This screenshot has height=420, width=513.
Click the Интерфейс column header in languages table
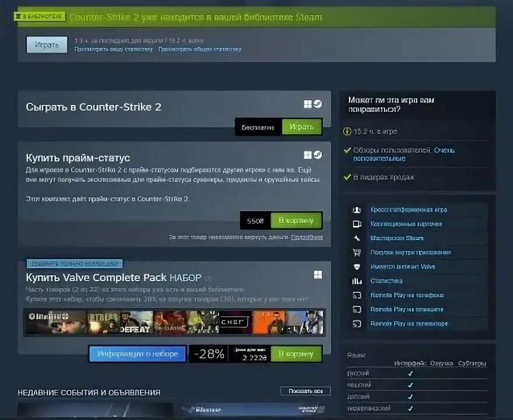tap(410, 363)
